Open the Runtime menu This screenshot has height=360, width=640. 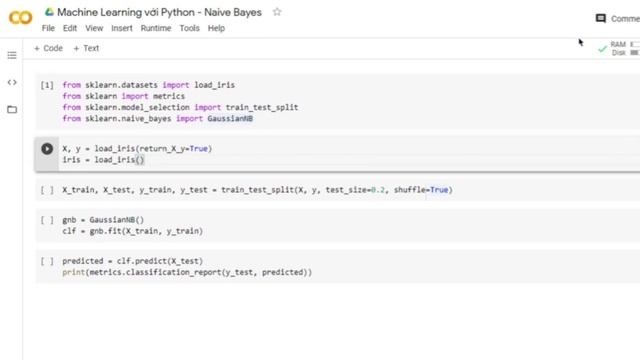pyautogui.click(x=156, y=28)
